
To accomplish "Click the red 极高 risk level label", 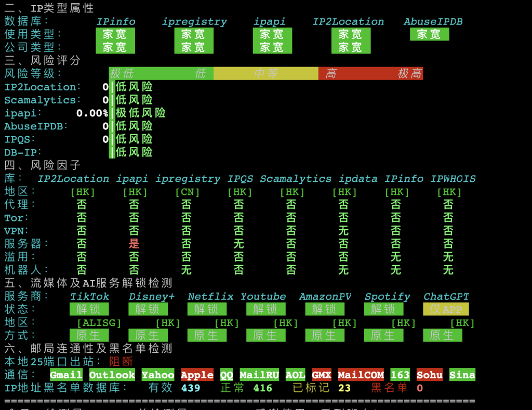I will coord(409,74).
